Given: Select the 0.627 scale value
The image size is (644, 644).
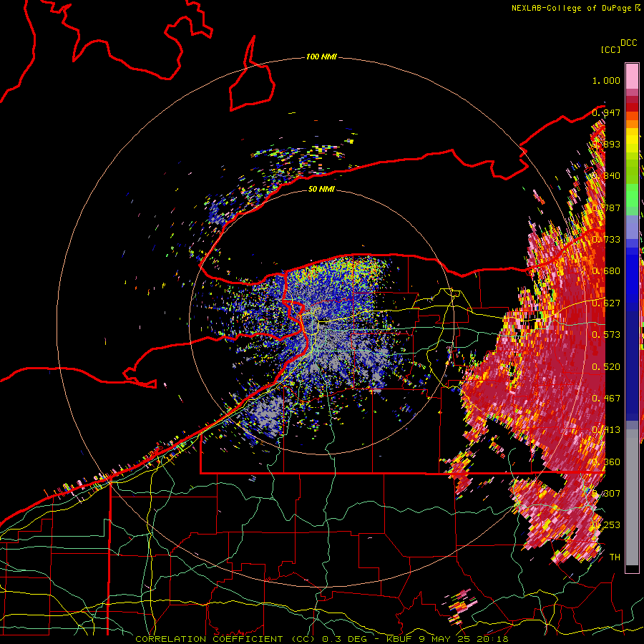Looking at the screenshot, I should 606,303.
